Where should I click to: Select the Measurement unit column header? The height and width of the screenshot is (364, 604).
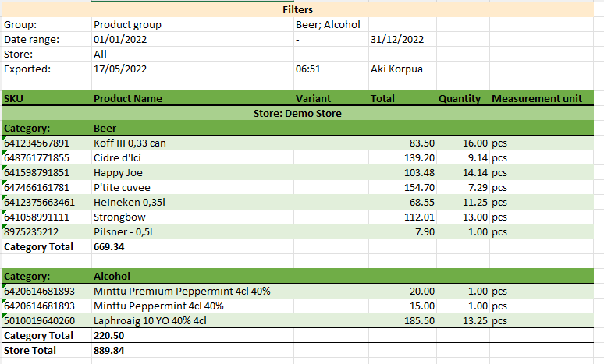click(x=536, y=99)
